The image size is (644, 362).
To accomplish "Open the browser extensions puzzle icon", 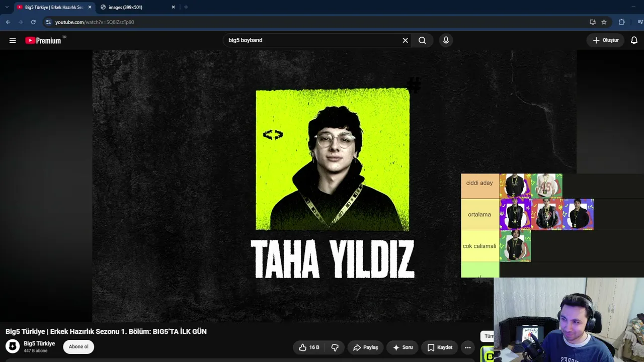I will [x=622, y=22].
